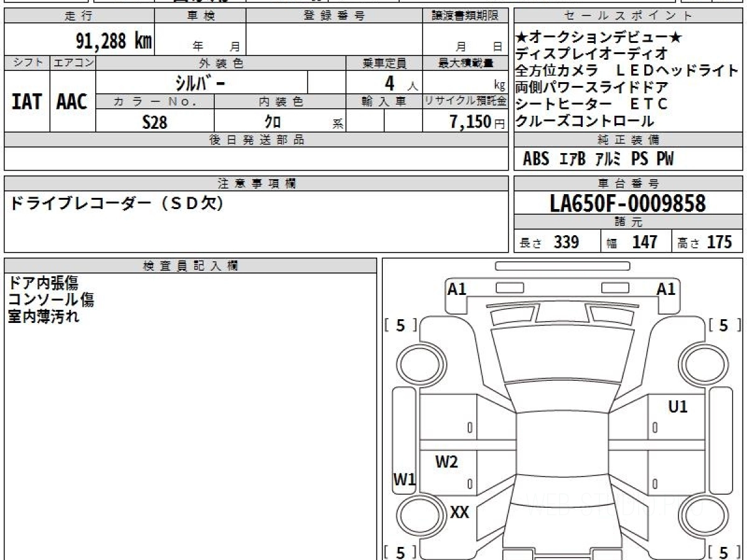Click the 全方位カメラ text
This screenshot has height=560, width=747.
click(x=557, y=70)
